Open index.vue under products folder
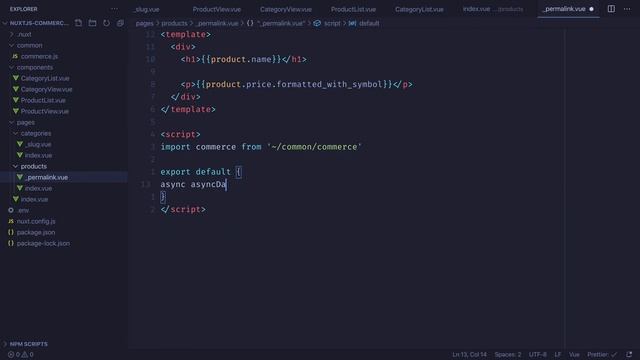This screenshot has width=640, height=360. pyautogui.click(x=38, y=189)
